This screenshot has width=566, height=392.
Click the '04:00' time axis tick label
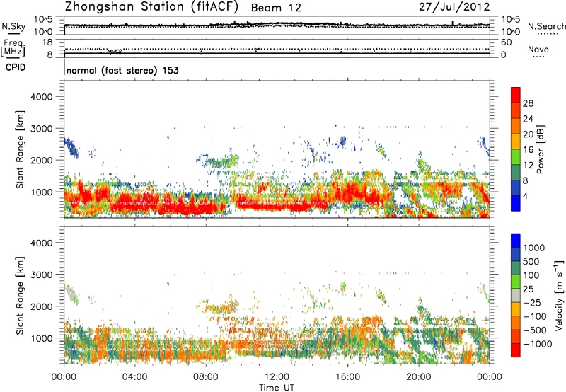[x=134, y=377]
